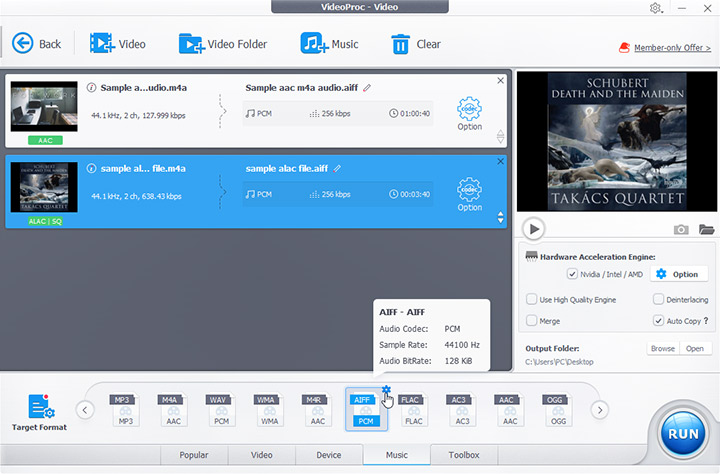Viewport: 720px width, 474px height.
Task: Rename Sample aac m4a audio.aiff with pencil
Action: 366,88
